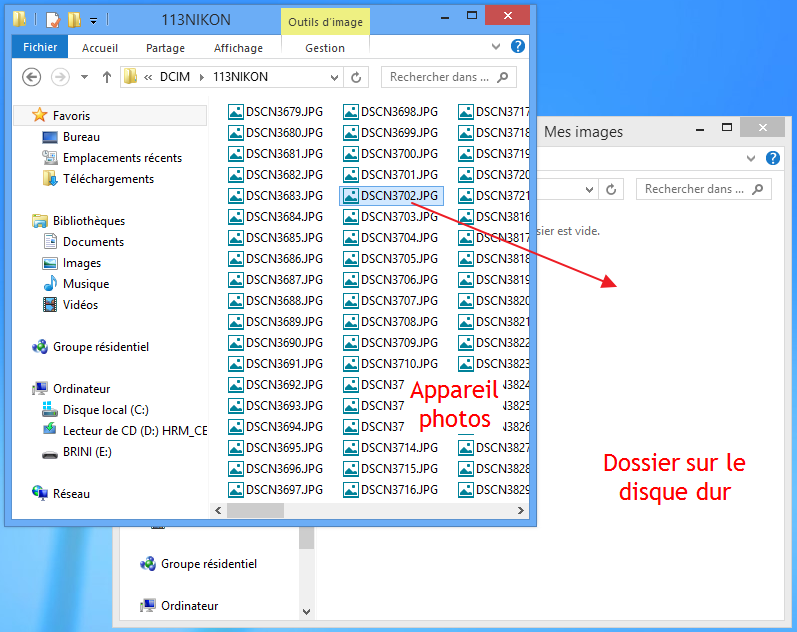Expand hidden path levels via « chevron
This screenshot has height=632, width=797.
point(148,77)
